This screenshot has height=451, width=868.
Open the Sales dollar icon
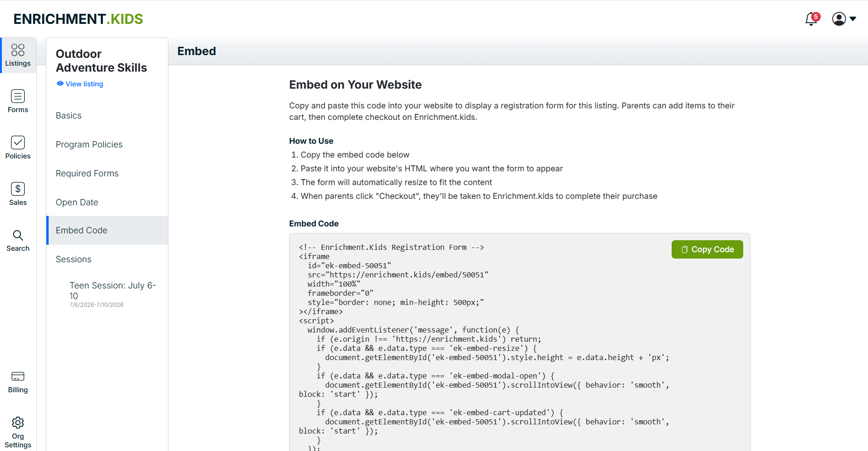(18, 189)
